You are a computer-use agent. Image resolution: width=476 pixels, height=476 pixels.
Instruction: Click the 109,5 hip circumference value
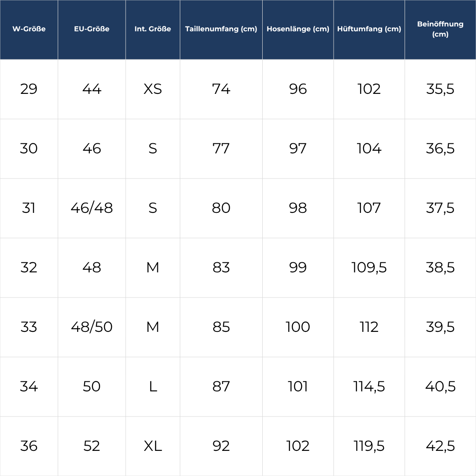(x=369, y=268)
